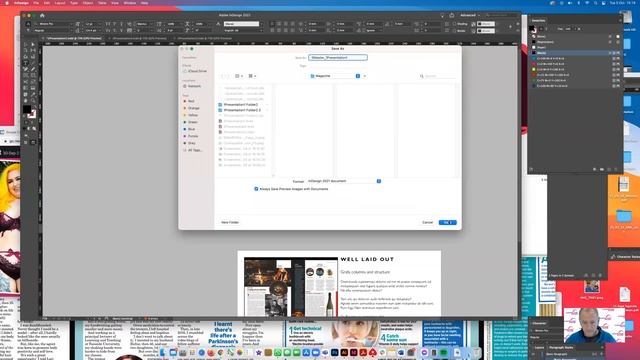The width and height of the screenshot is (640, 360).
Task: Click the New Folder button
Action: 230,222
